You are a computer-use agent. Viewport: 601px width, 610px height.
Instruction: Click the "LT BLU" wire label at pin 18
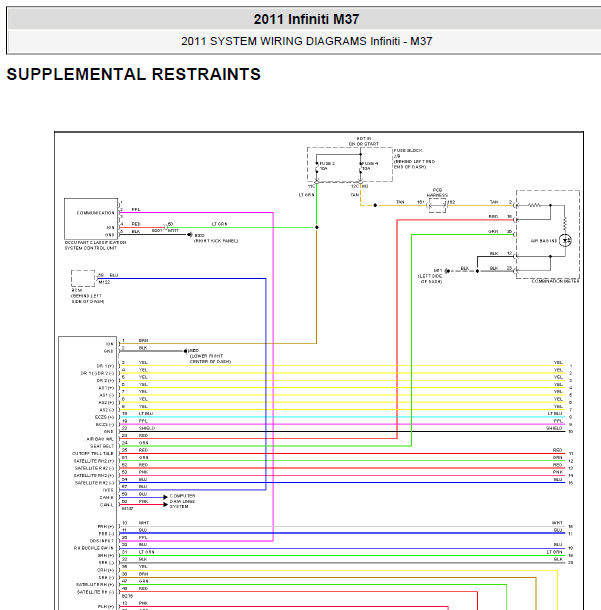point(146,414)
